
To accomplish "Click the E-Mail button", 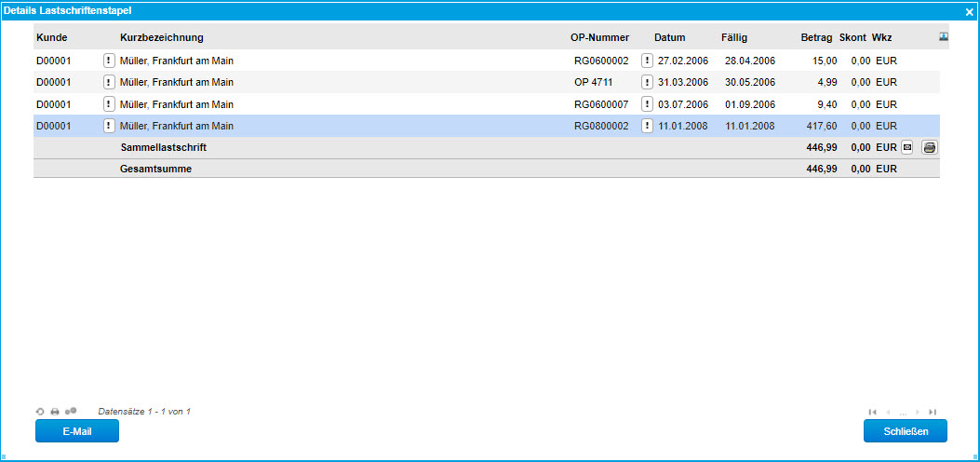I will tap(77, 431).
